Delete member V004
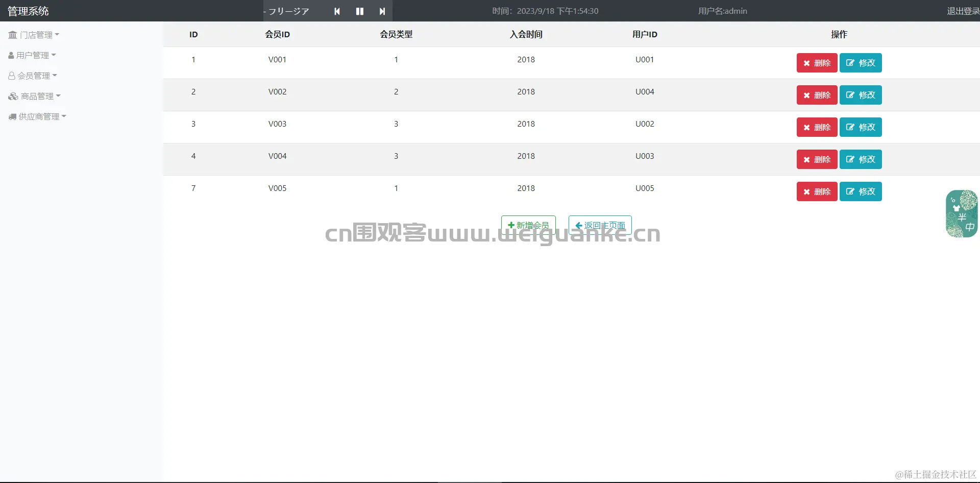Viewport: 980px width, 483px height. click(x=817, y=159)
